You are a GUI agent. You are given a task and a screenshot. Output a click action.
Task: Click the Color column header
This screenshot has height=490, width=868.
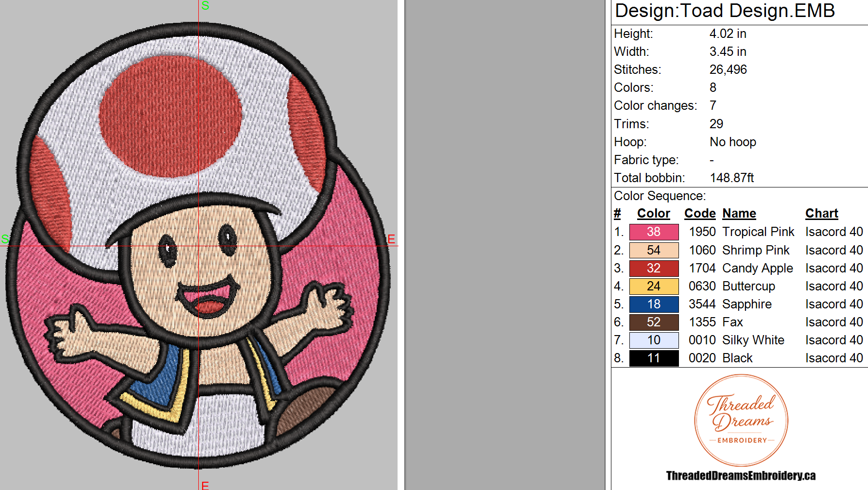[x=653, y=214]
